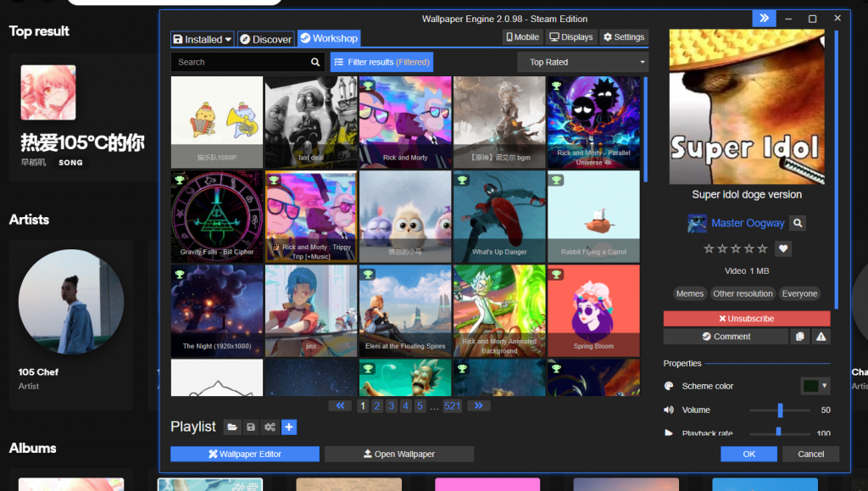The height and width of the screenshot is (491, 868).
Task: Click the red Unsubscribe button
Action: coord(746,318)
